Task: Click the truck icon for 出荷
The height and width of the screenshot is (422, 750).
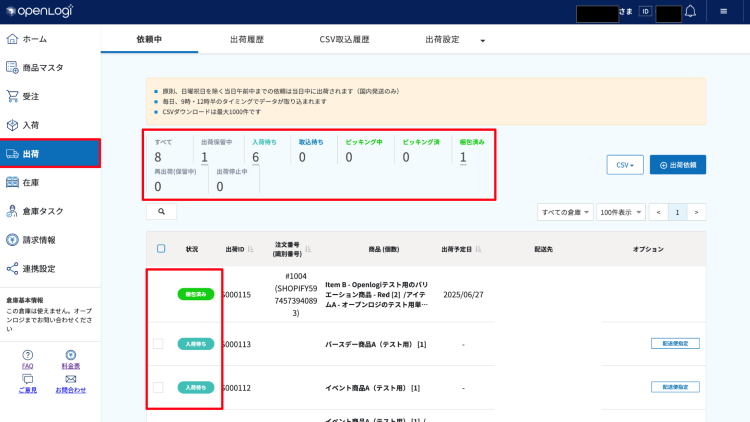Action: (x=12, y=154)
